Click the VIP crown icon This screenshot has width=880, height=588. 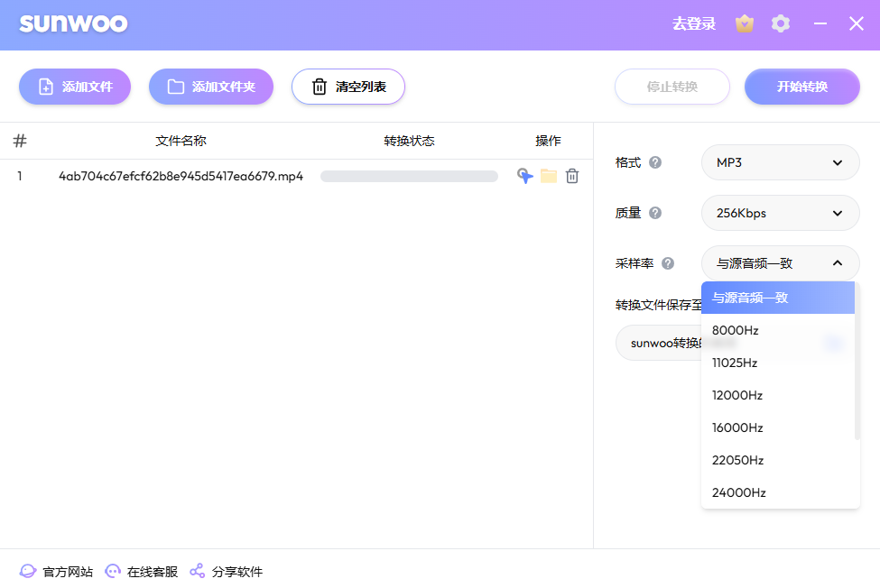pyautogui.click(x=745, y=23)
